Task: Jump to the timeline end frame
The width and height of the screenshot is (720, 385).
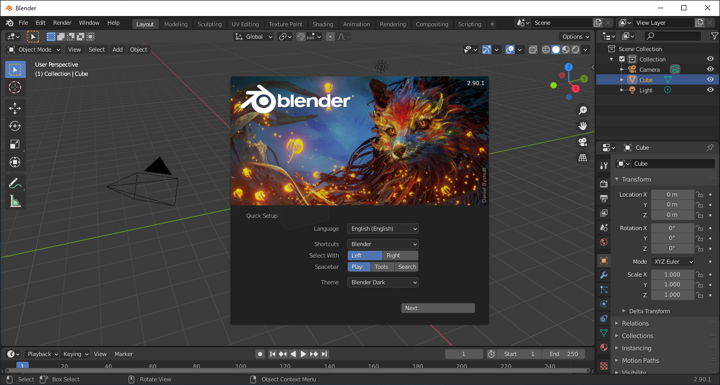Action: (x=325, y=354)
